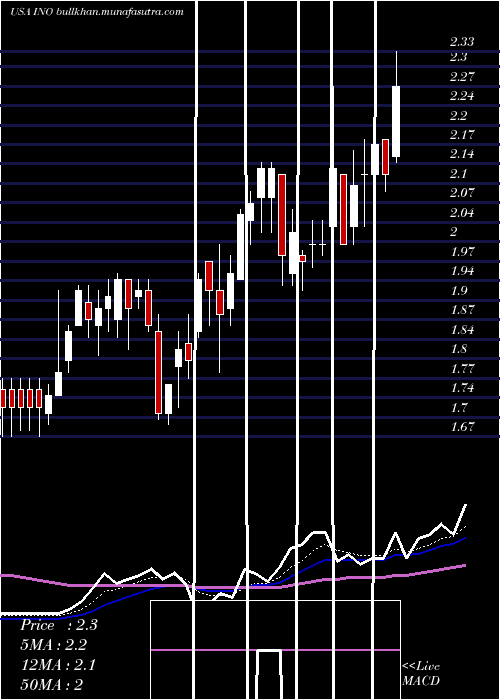Select the 1.97 price axis label
Image resolution: width=500 pixels, height=700 pixels.
click(462, 251)
